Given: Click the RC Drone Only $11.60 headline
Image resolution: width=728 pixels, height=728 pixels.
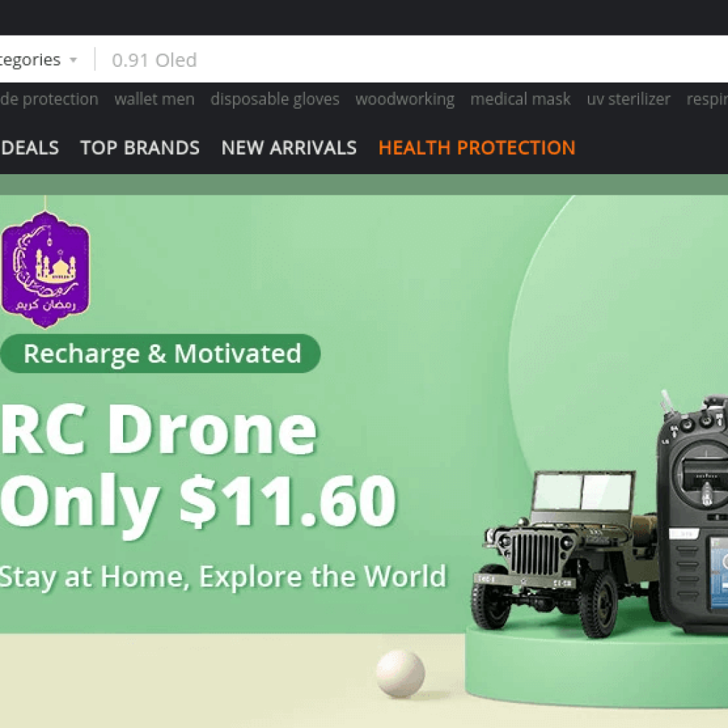Looking at the screenshot, I should coord(198,466).
